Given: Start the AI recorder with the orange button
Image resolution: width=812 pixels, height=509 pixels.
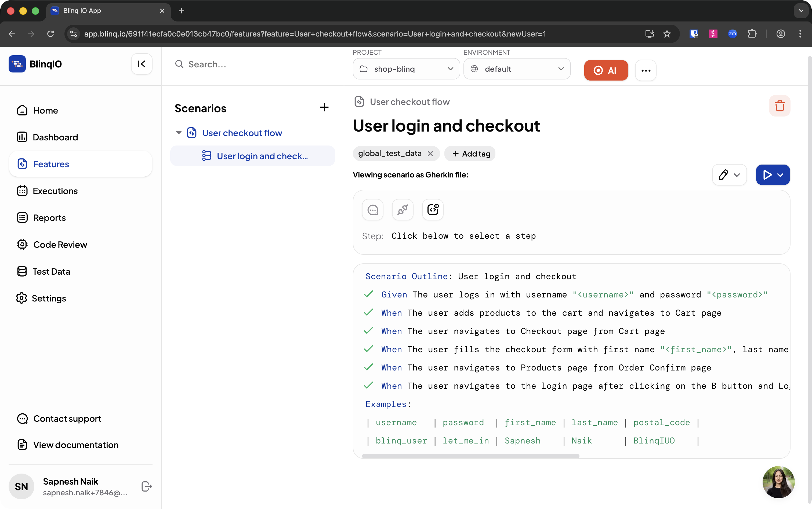Looking at the screenshot, I should 606,70.
